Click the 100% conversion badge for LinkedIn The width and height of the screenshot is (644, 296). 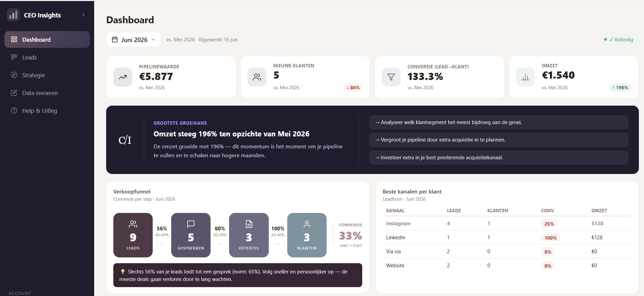tap(551, 238)
